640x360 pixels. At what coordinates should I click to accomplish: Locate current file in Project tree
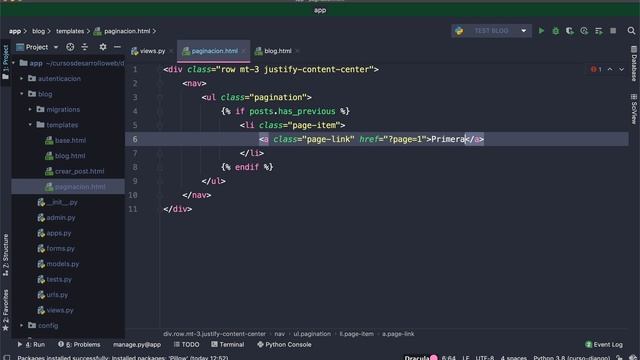click(70, 47)
